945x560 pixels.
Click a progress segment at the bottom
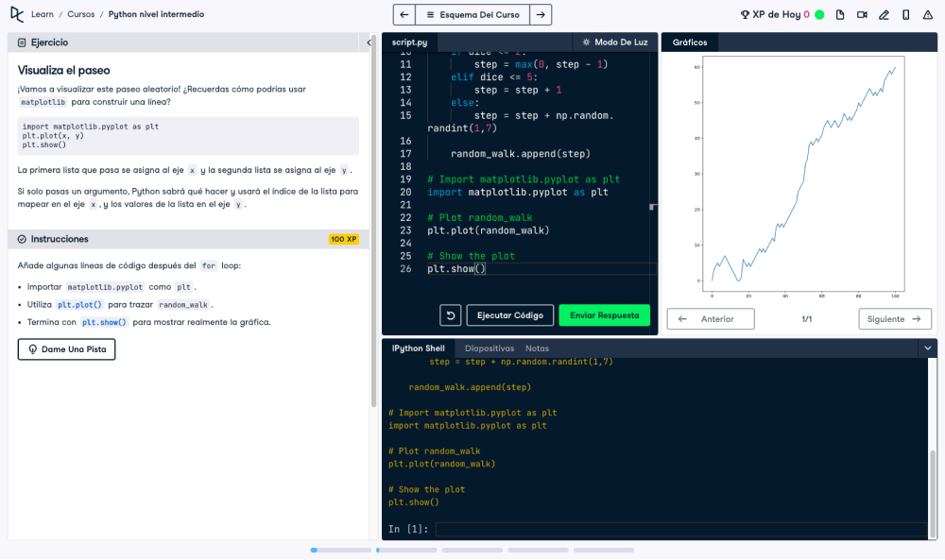[340, 549]
